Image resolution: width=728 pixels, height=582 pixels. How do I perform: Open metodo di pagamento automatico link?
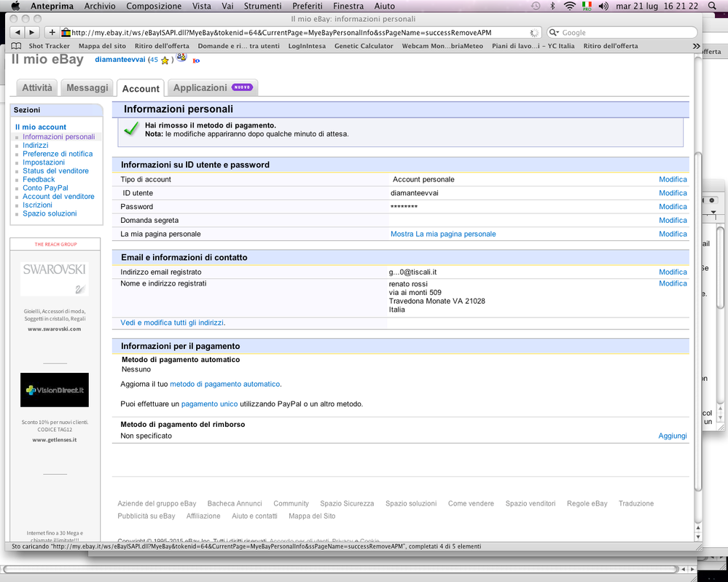coord(224,385)
